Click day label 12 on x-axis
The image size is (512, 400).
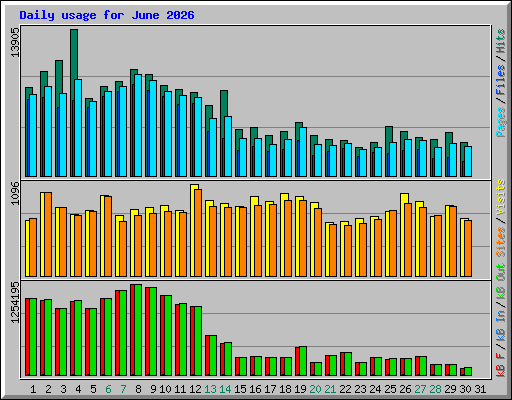click(x=195, y=389)
